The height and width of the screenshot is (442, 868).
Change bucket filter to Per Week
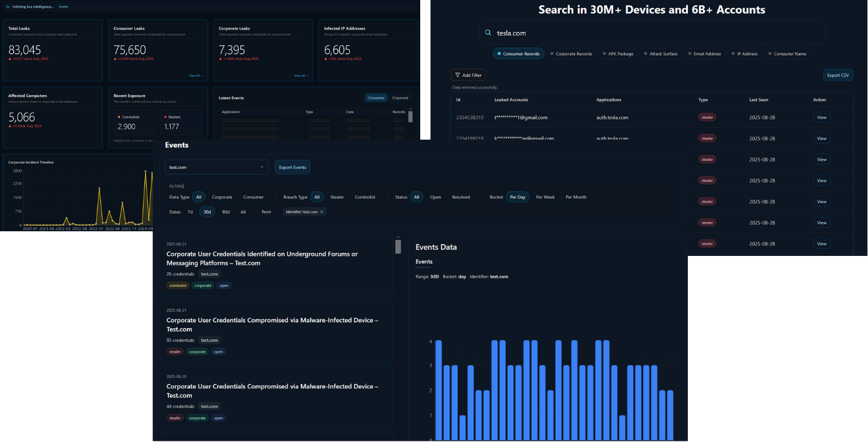coord(545,197)
